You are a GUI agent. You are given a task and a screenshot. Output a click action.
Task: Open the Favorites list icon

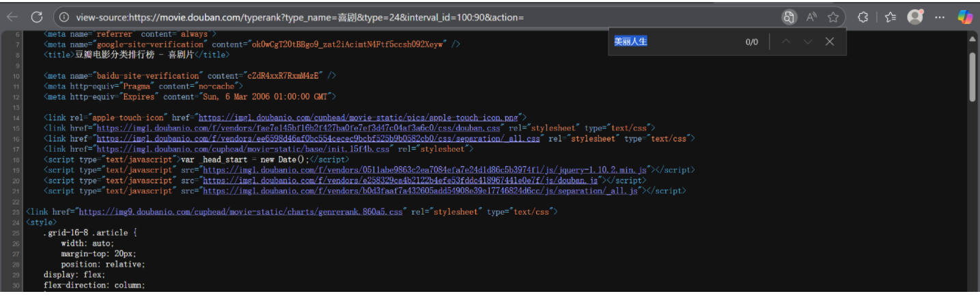click(890, 16)
